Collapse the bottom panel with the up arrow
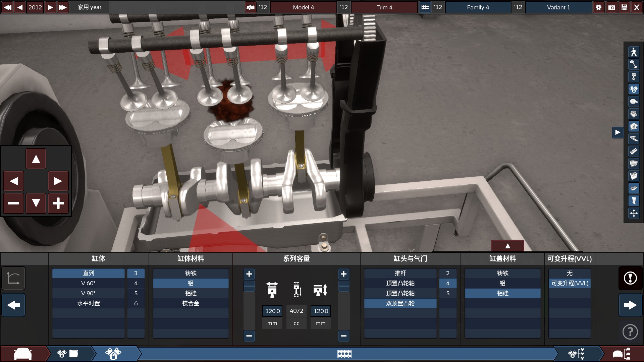 click(507, 246)
